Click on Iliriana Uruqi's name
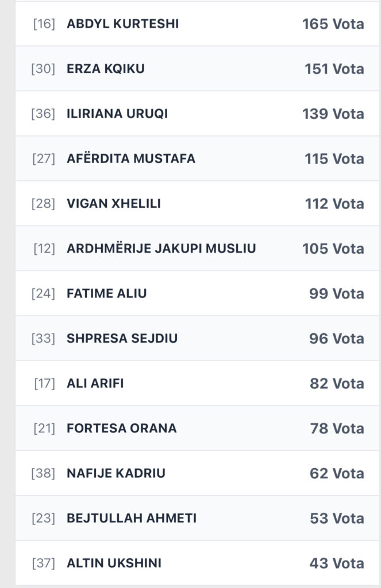This screenshot has height=588, width=381. (x=117, y=114)
